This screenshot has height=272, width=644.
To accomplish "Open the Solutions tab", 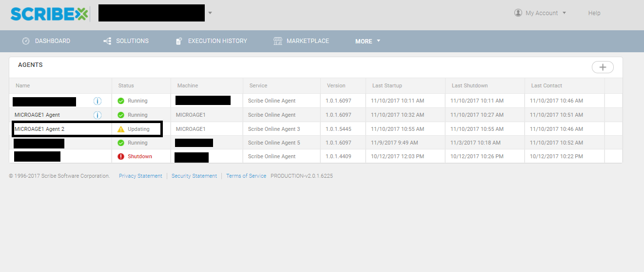I will pos(132,41).
